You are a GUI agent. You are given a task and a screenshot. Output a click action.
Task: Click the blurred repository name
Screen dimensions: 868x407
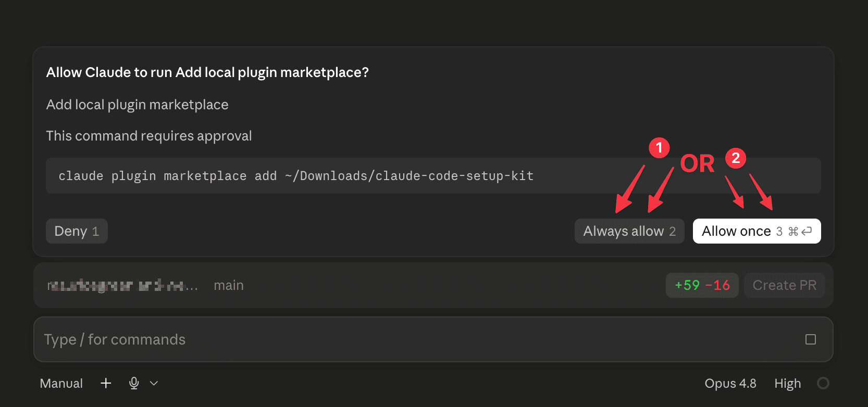(x=122, y=285)
